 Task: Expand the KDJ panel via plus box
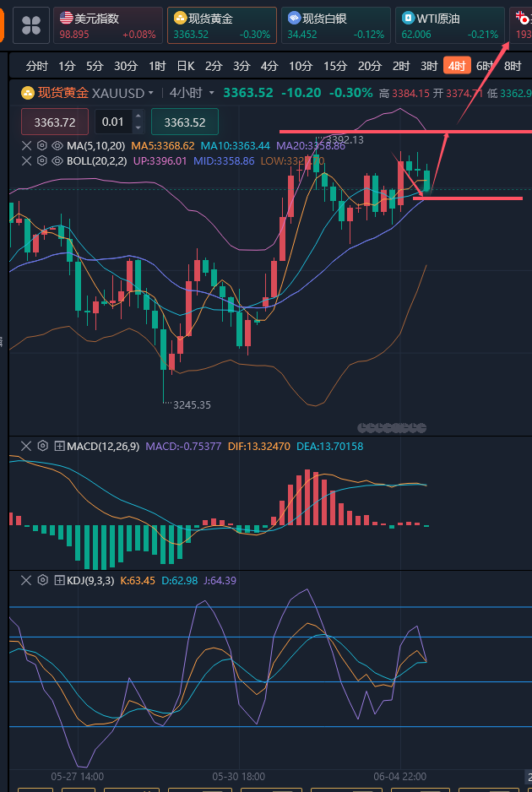tap(59, 580)
